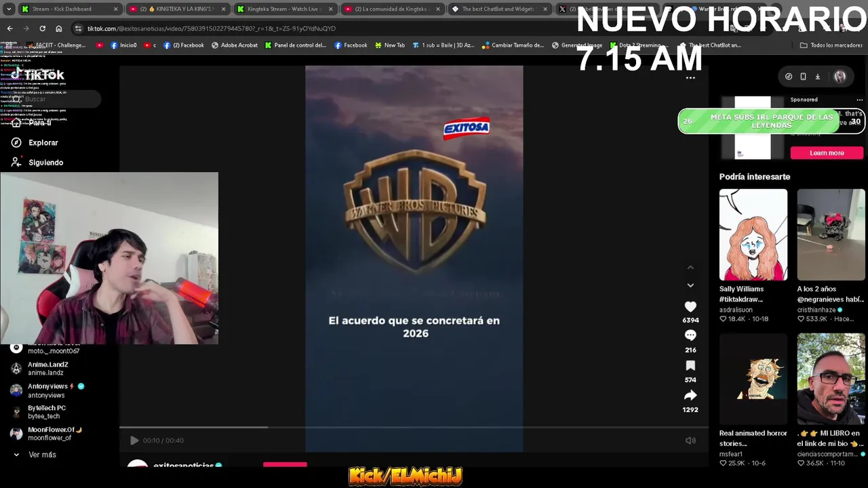
Task: Open comments via speech bubble icon
Action: click(x=690, y=335)
